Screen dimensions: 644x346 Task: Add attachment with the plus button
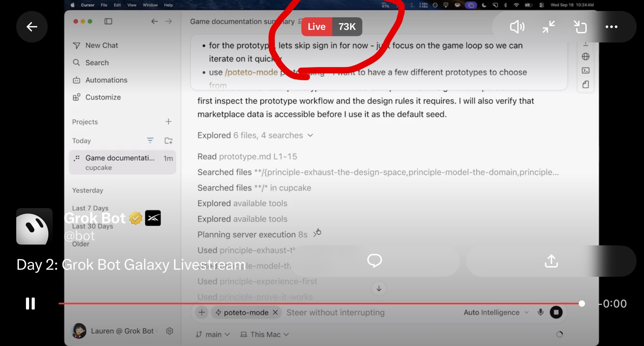pyautogui.click(x=202, y=312)
